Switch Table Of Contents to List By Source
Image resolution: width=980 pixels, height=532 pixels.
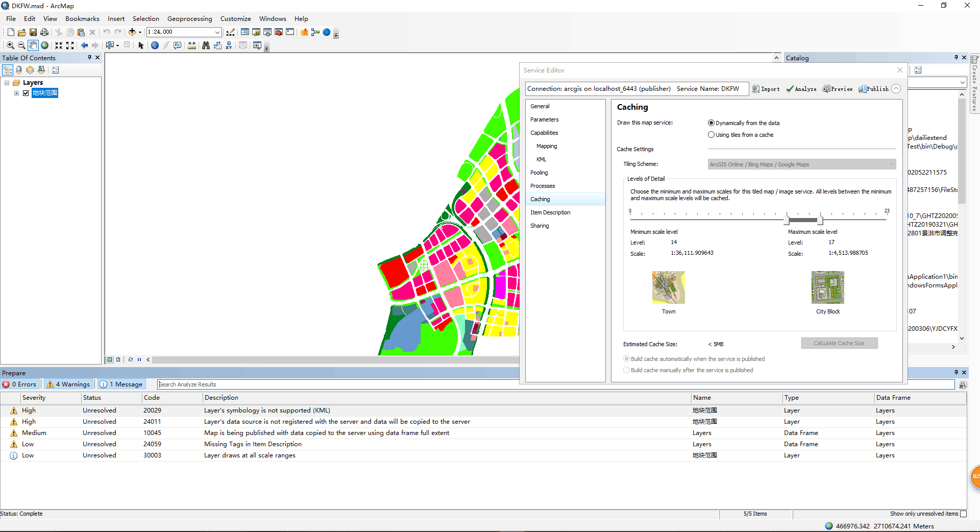point(18,70)
